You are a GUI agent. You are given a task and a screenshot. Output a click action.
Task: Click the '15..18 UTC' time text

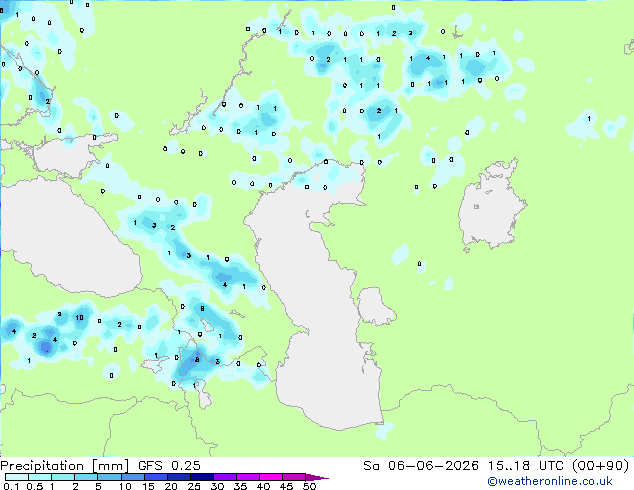click(525, 466)
